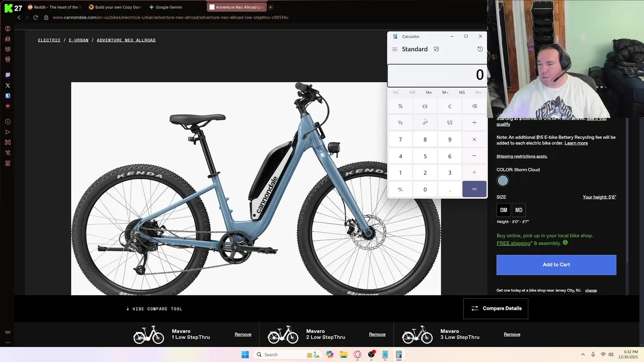
Task: Collapse the Hide Compare Tool bar
Action: click(x=154, y=309)
